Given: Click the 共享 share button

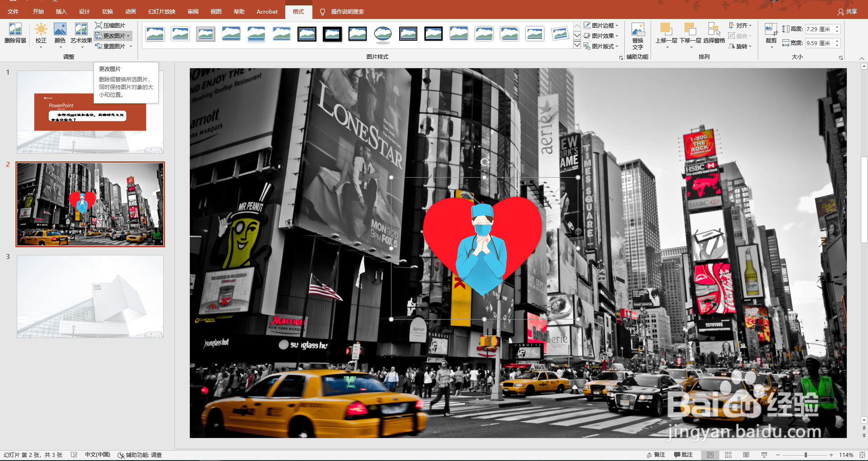Looking at the screenshot, I should pos(847,11).
